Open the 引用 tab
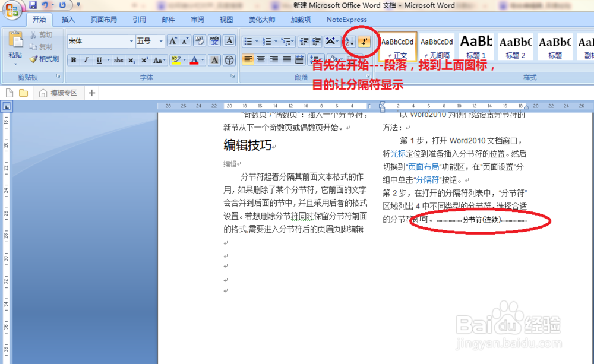The image size is (594, 364). click(x=140, y=20)
